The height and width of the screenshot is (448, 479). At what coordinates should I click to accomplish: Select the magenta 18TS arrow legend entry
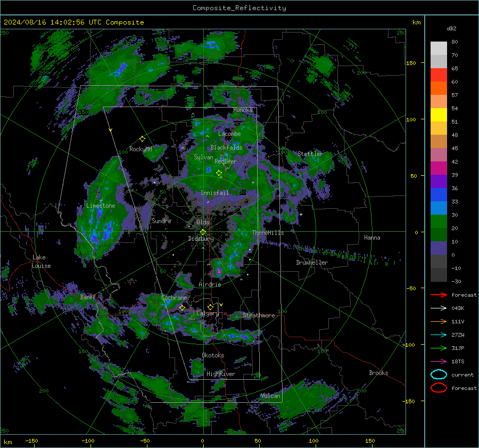click(x=439, y=362)
